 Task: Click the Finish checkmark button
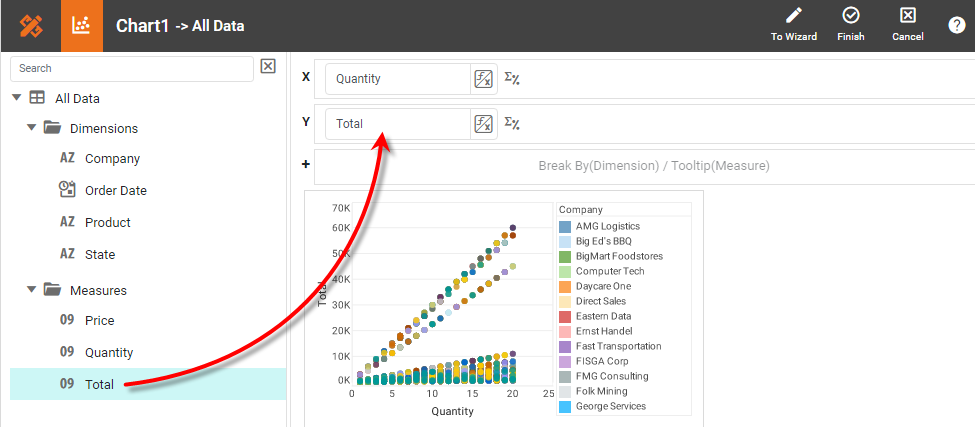tap(850, 25)
